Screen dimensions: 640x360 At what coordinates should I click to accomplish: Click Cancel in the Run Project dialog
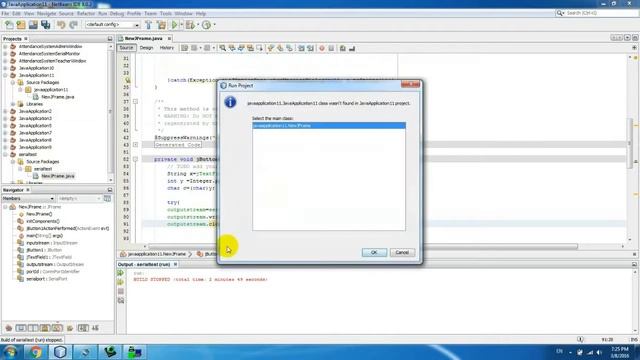tap(402, 253)
